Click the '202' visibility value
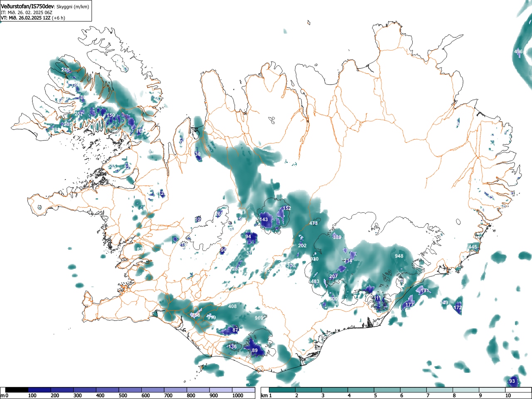This screenshot has width=532, height=399. 302,246
